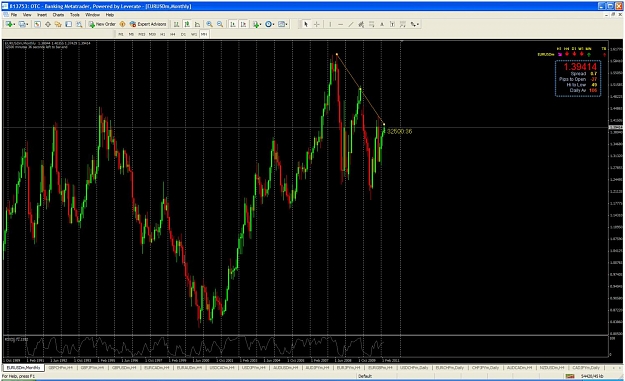Switch to the EURAUDm,H4 chart tab

[x=189, y=368]
